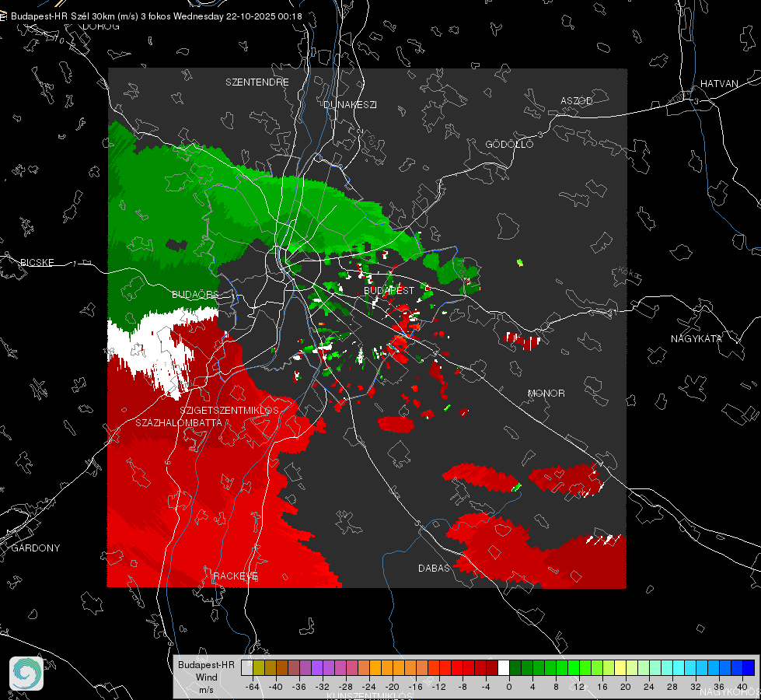Click the NAGYKATA map label

tap(696, 339)
